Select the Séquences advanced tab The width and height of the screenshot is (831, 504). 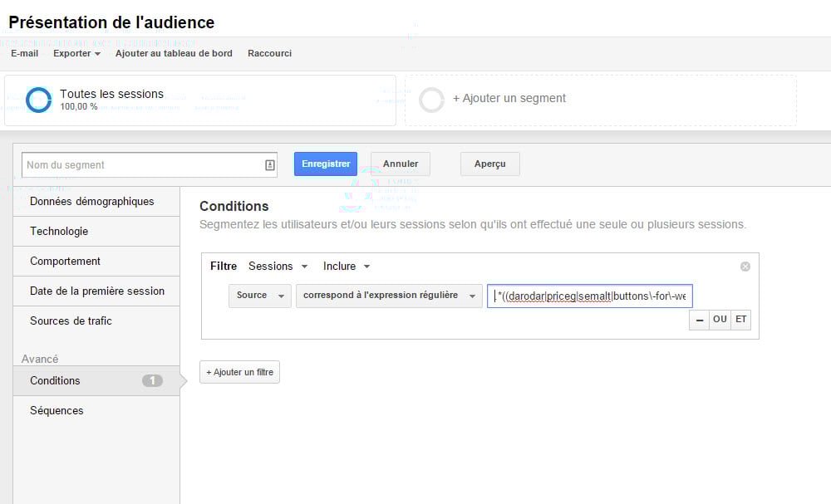(96, 411)
